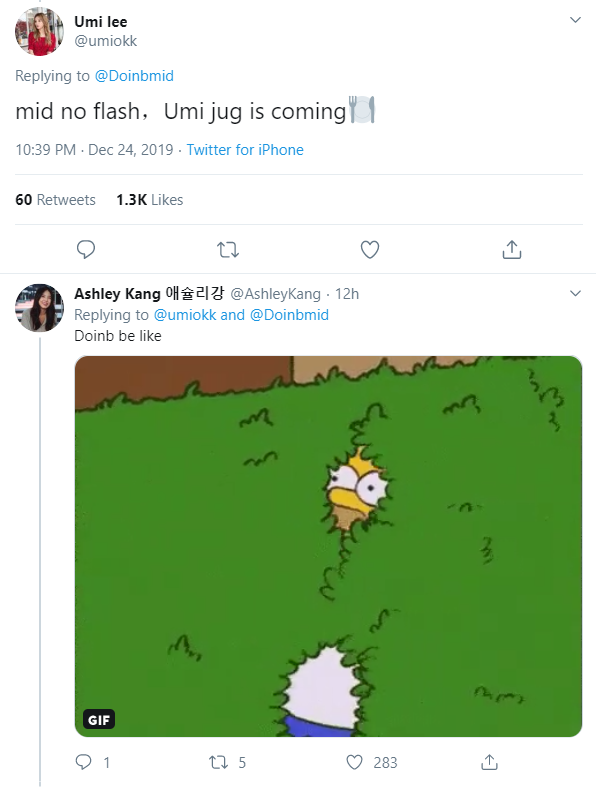This screenshot has height=789, width=596.
Task: Open Umi lee's profile picture
Action: point(39,32)
